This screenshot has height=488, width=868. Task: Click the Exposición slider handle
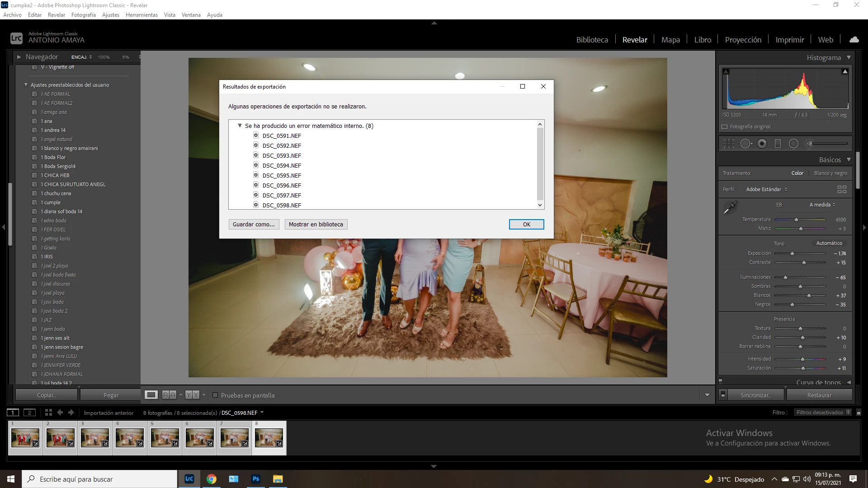[792, 253]
